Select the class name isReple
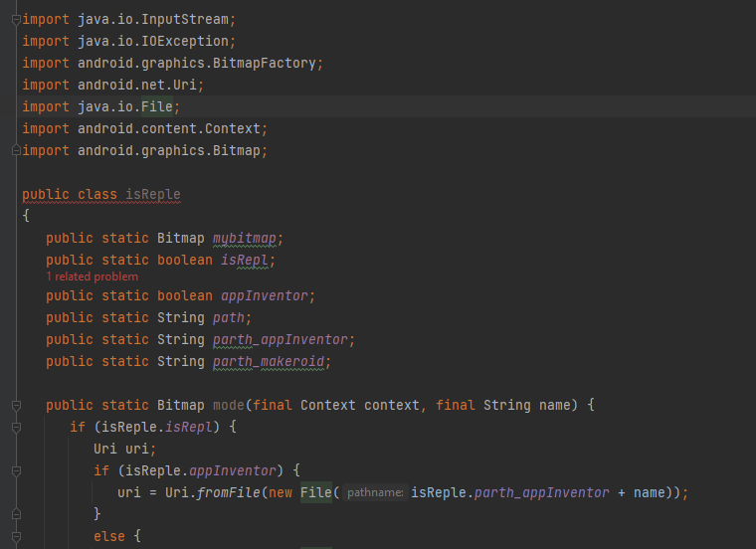756x549 pixels. coord(153,194)
